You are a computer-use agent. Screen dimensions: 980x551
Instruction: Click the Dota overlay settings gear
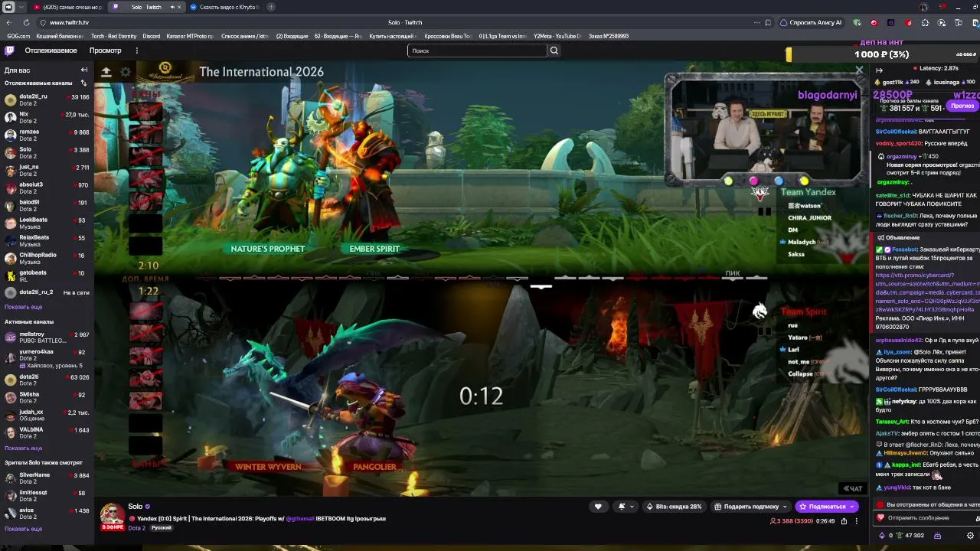point(126,72)
